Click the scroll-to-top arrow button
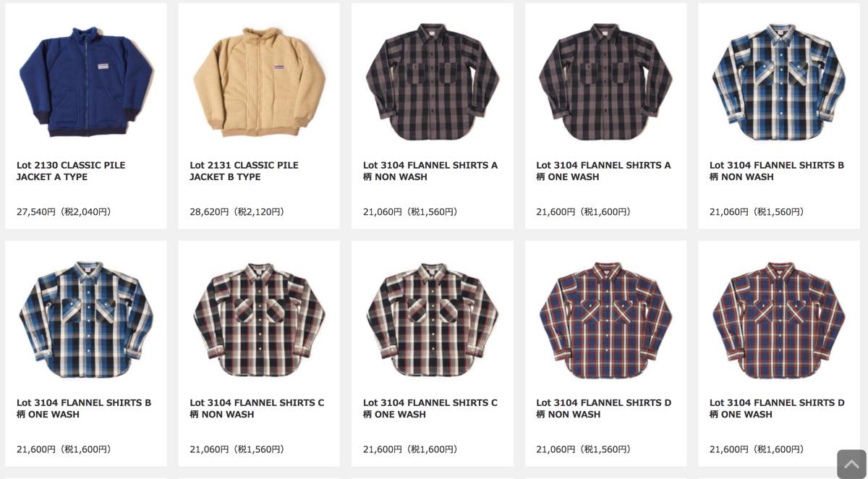868x479 pixels. (x=851, y=464)
